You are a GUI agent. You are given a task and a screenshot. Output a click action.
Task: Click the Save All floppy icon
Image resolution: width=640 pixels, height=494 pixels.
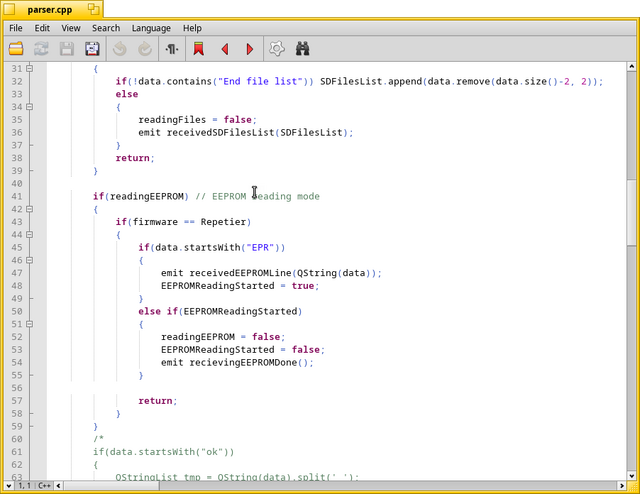click(92, 49)
